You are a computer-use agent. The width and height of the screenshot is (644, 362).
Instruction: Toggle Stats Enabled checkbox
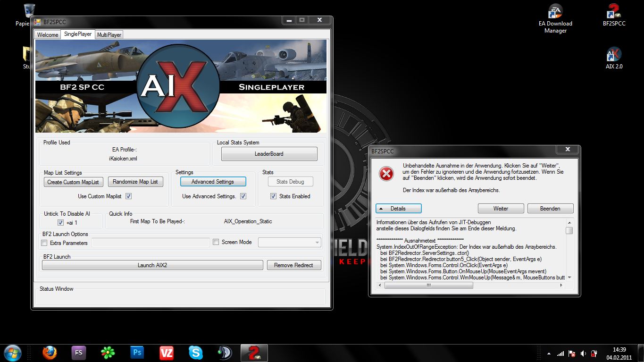273,196
